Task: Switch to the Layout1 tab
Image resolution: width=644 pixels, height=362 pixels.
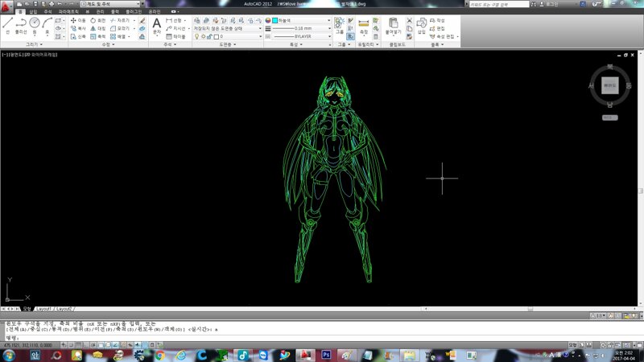Action: coord(43,309)
